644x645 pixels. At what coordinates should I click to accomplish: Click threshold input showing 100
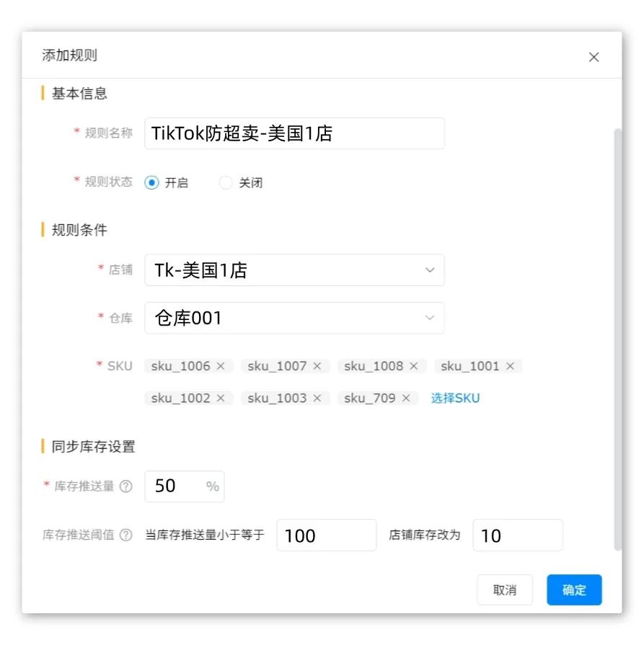click(326, 535)
